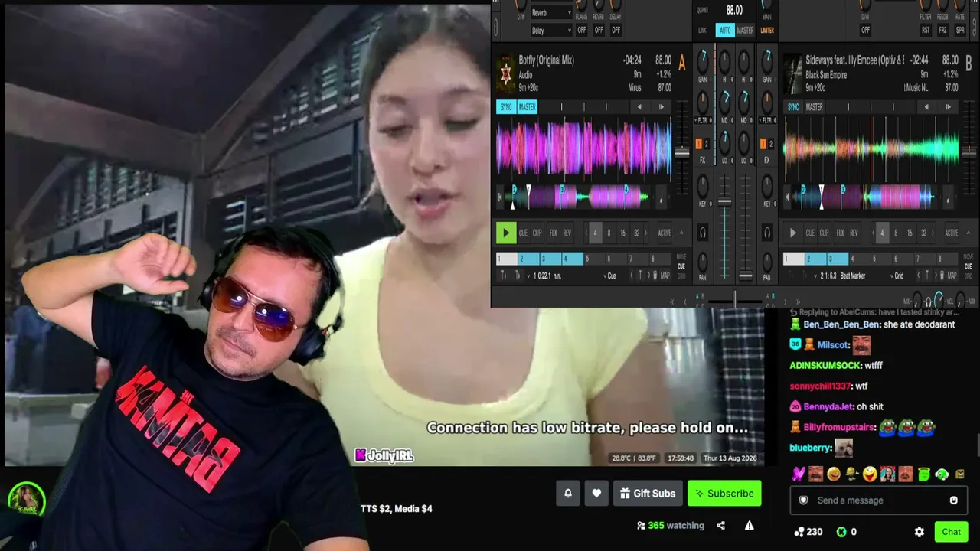Toggle the AUTO master clock button
This screenshot has height=551, width=980.
[x=724, y=31]
